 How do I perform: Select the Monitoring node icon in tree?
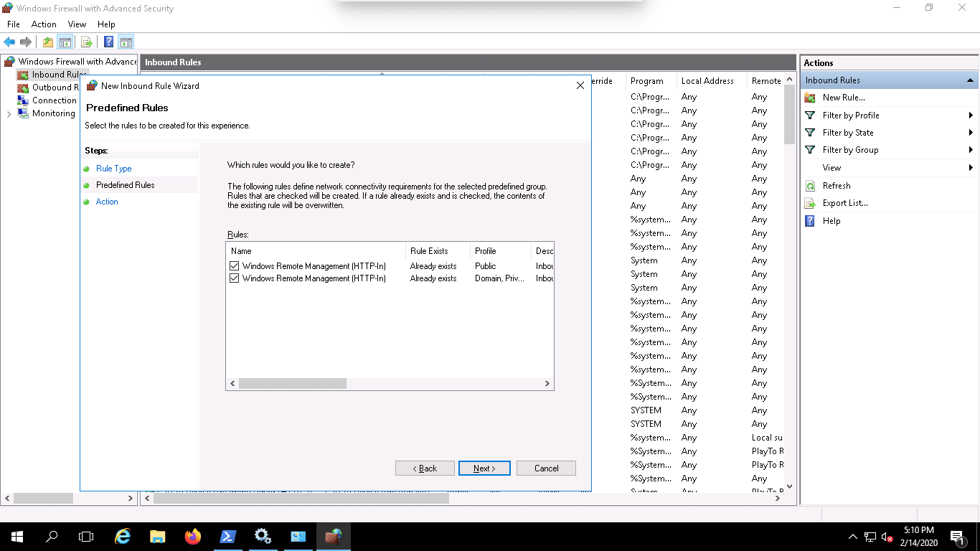click(x=23, y=113)
